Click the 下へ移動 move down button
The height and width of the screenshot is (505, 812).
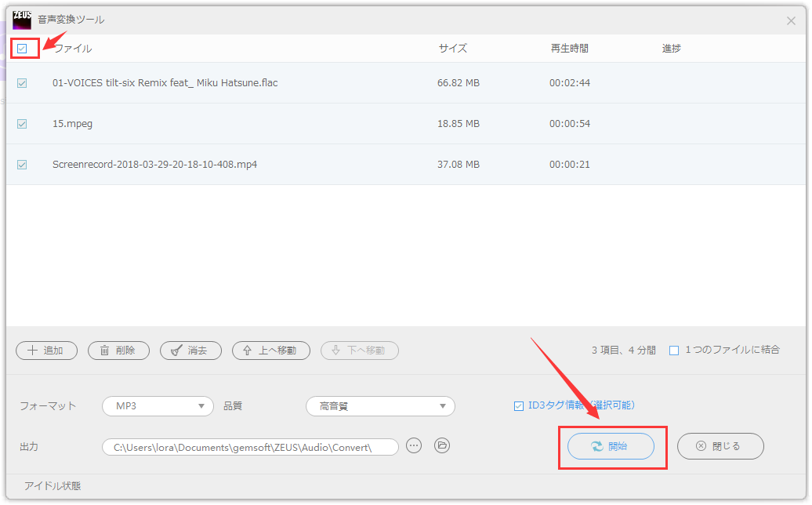point(360,351)
